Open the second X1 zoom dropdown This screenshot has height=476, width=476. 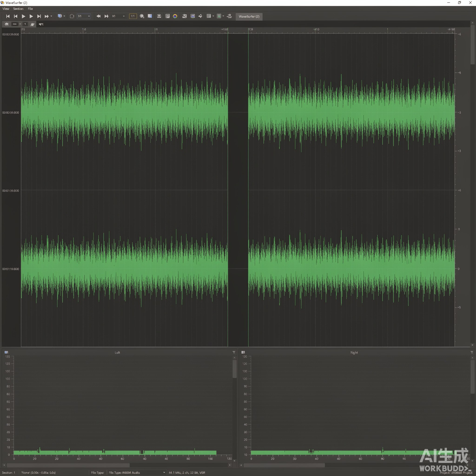(x=118, y=16)
